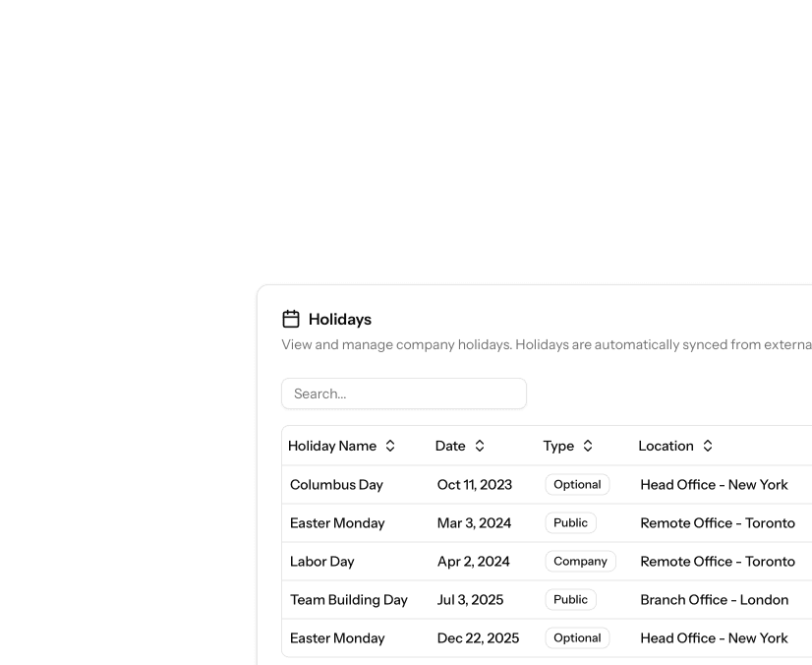Viewport: 812px width, 665px height.
Task: Select Easter Monday dated Dec 22, 2025
Action: pyautogui.click(x=337, y=638)
